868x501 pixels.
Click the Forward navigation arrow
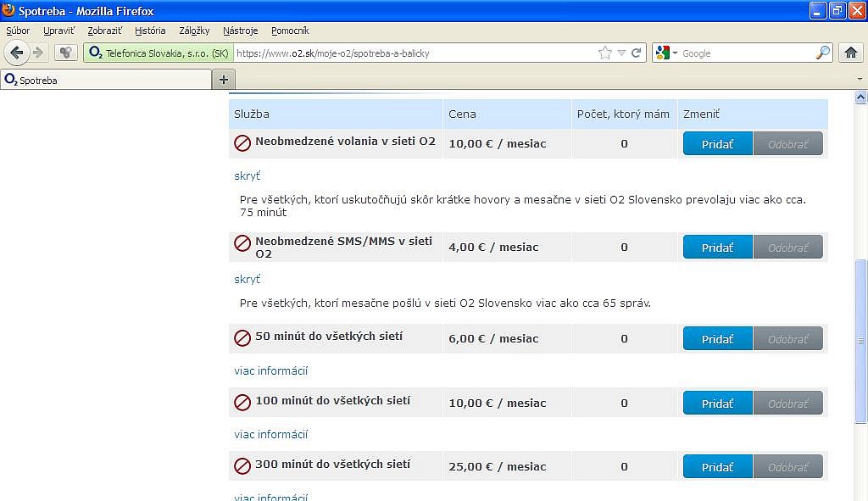[x=38, y=53]
